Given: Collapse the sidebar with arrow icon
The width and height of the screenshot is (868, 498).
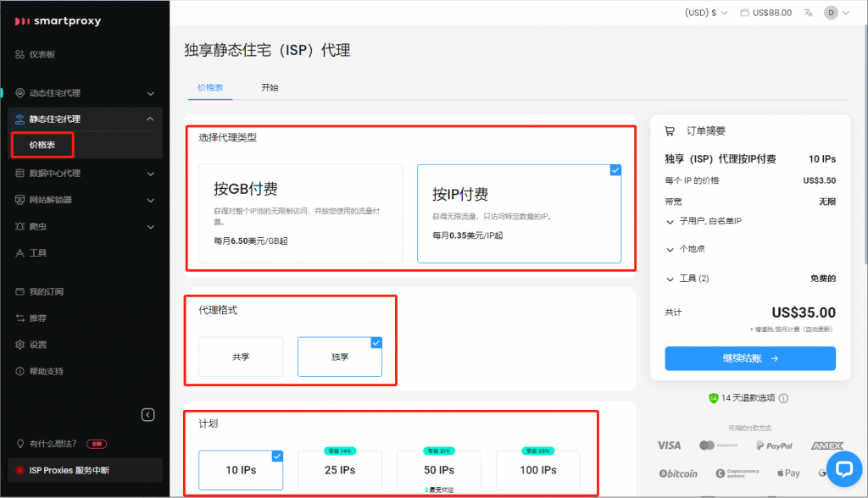Looking at the screenshot, I should [x=148, y=414].
